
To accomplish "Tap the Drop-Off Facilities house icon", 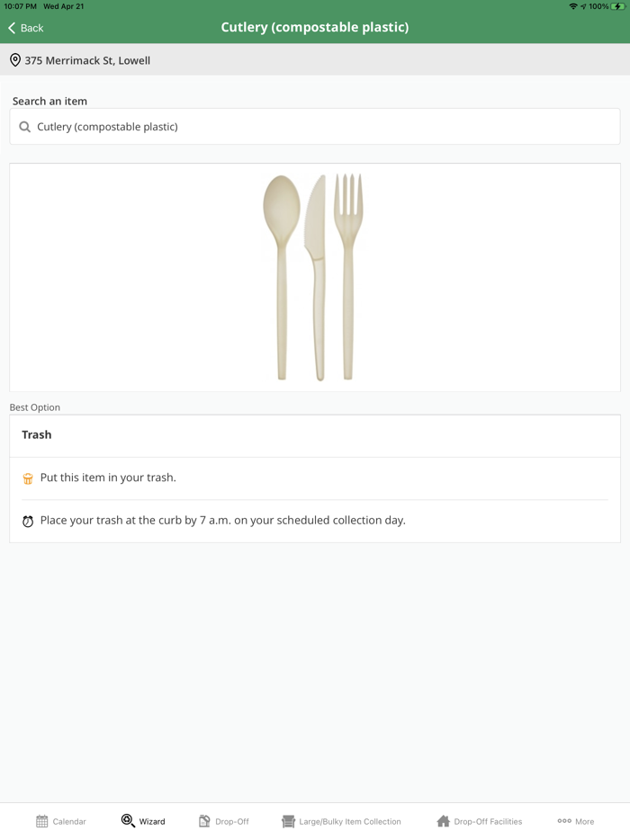I will click(443, 821).
